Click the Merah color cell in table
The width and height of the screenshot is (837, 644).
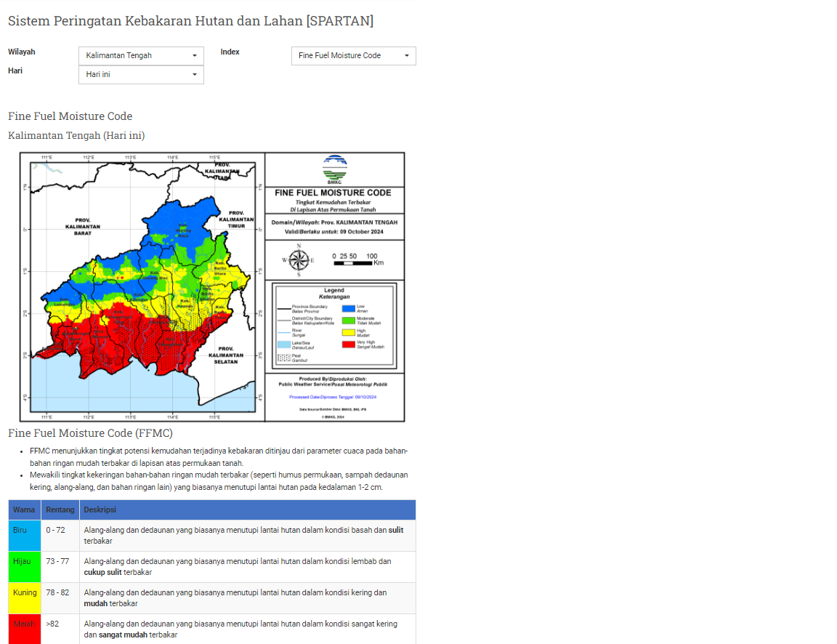click(x=25, y=629)
